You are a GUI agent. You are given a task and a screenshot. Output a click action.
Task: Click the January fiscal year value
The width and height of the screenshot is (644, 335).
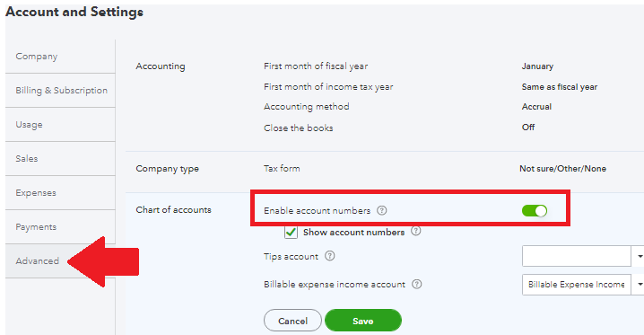click(x=537, y=66)
